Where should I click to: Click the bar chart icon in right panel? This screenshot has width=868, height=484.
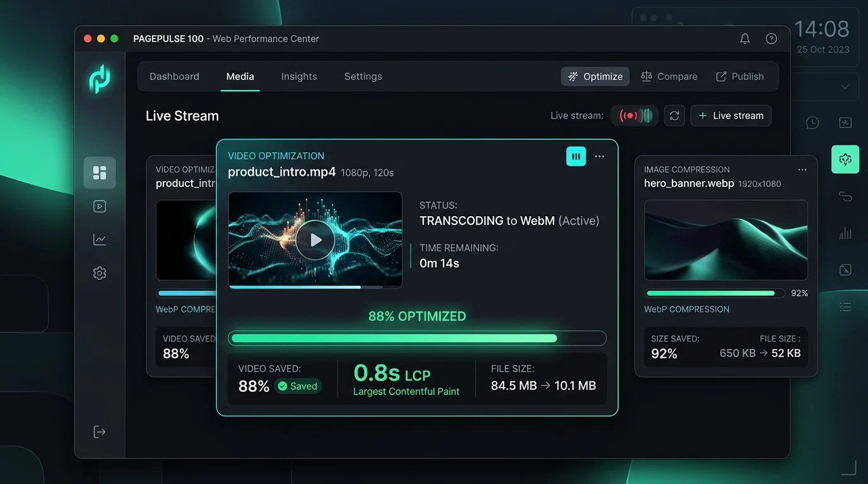point(845,233)
